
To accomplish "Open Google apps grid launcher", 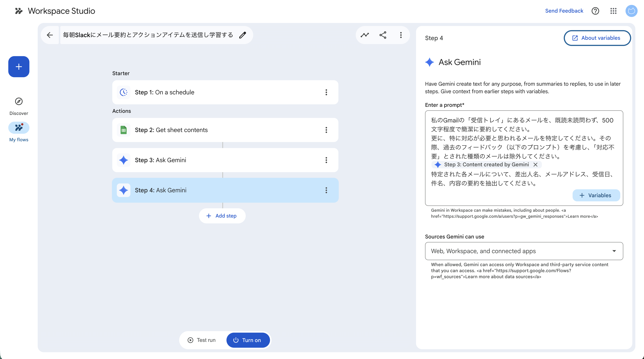I will tap(613, 11).
